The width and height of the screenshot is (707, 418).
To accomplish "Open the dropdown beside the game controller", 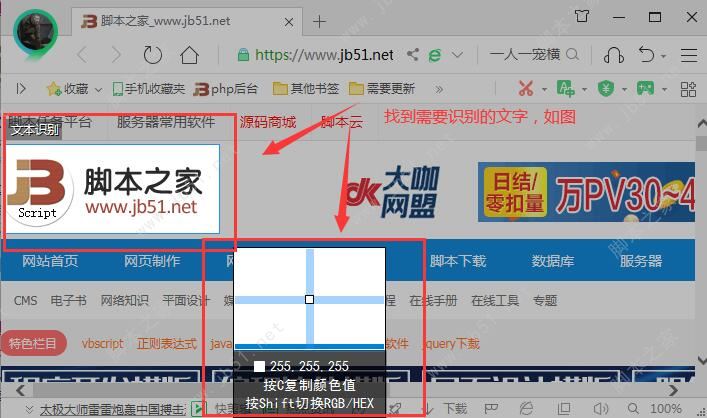I will point(664,89).
